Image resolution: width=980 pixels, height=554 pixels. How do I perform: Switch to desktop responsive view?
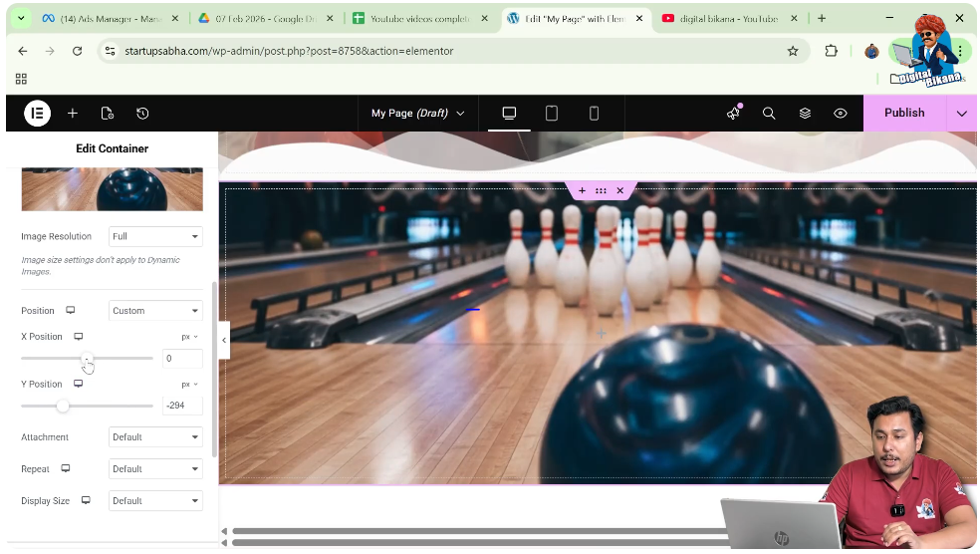pos(509,114)
